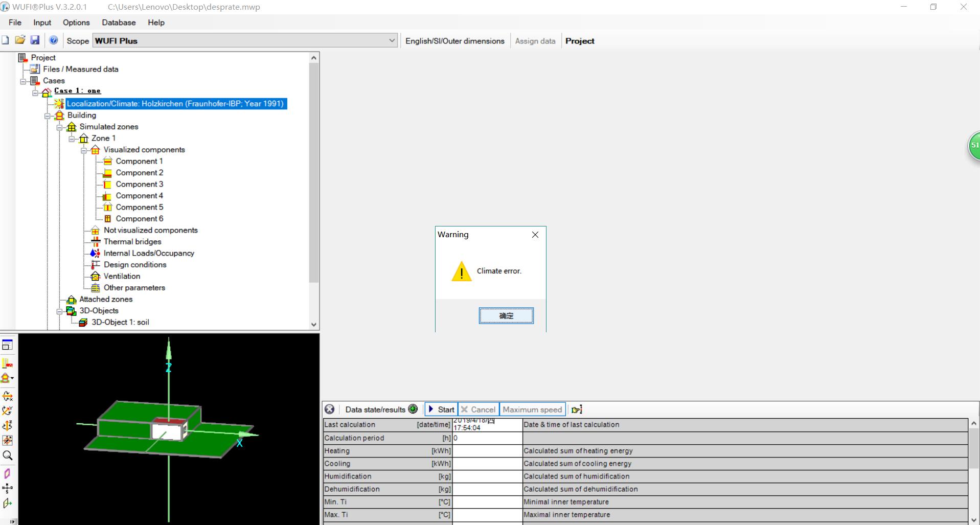The width and height of the screenshot is (980, 525).
Task: Click the Start calculation button
Action: click(x=441, y=409)
